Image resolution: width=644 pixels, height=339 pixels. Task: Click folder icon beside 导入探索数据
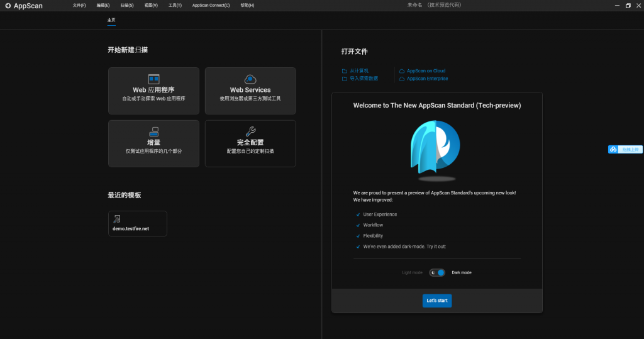[345, 79]
